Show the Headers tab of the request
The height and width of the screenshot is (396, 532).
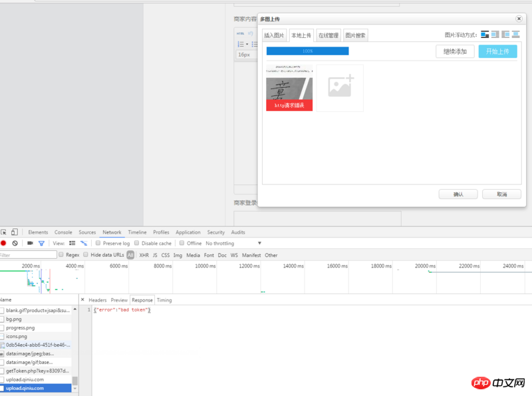pos(97,300)
